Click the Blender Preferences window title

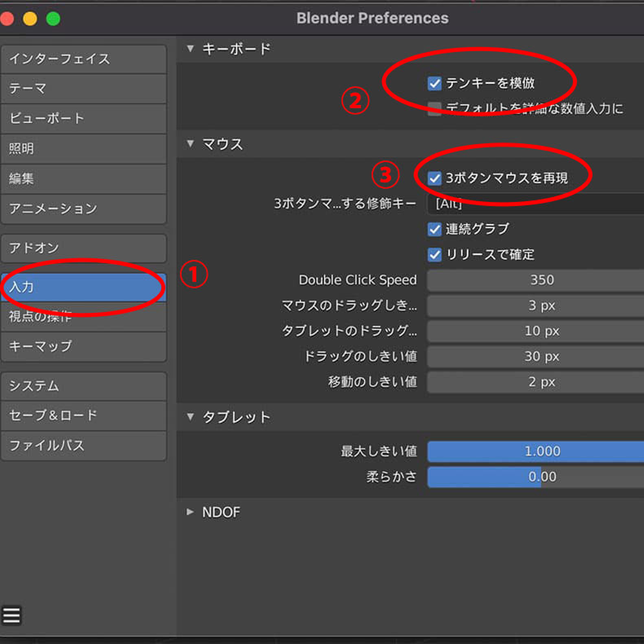373,18
